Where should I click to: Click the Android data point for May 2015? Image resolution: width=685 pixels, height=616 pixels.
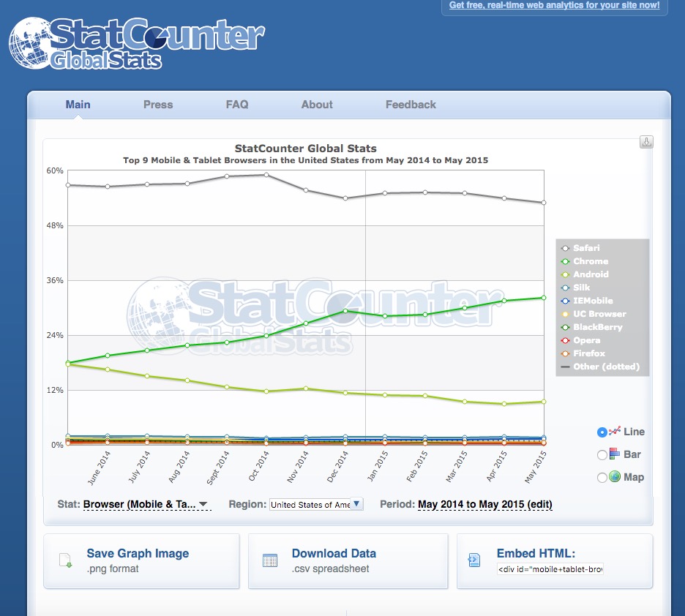point(544,402)
